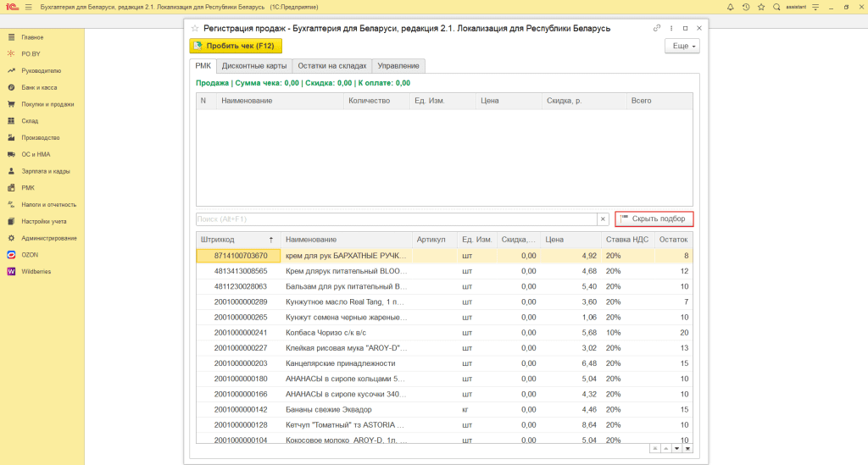The image size is (868, 465).
Task: Select the Канцелярские принадлежности row
Action: (x=444, y=363)
